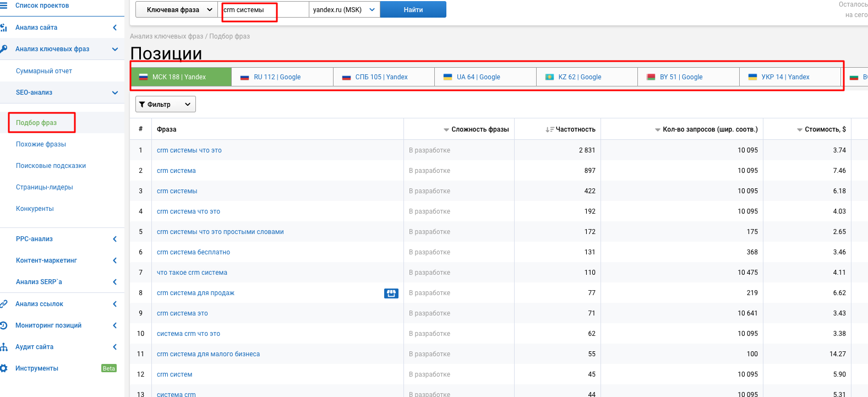
Task: Collapse the SEO-анализ chevron
Action: pos(115,93)
